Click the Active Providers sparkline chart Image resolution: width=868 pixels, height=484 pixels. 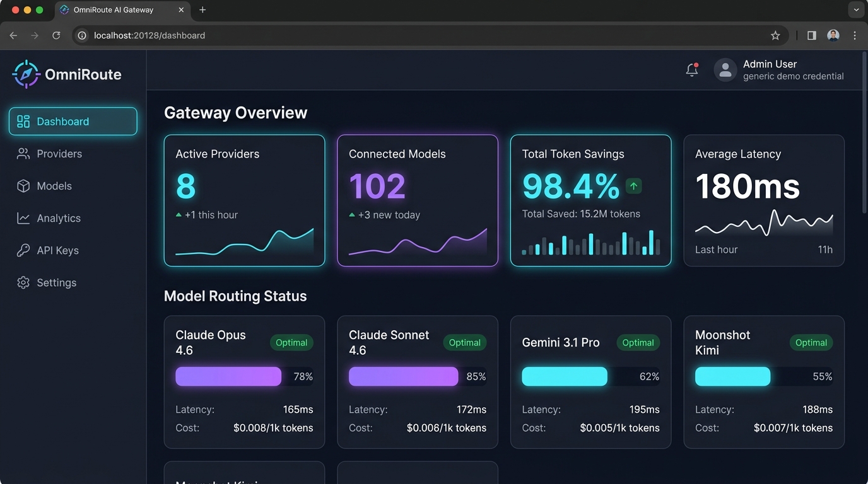pos(245,242)
